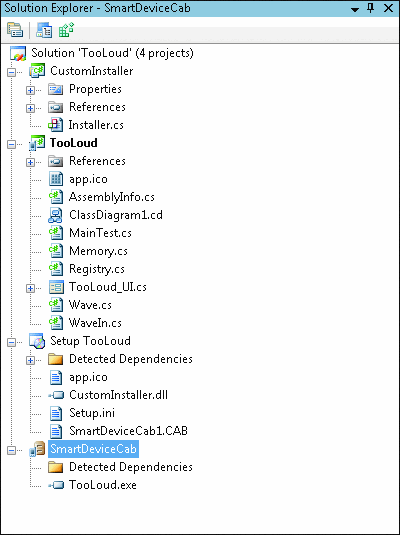
Task: Collapse the CustomInstaller project node
Action: click(x=11, y=72)
